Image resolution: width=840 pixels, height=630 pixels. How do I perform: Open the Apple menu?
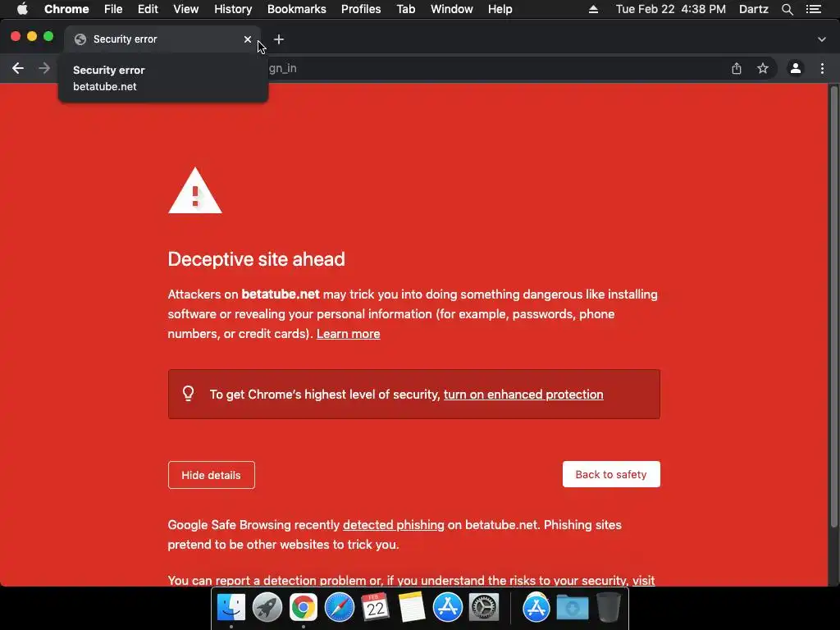pos(22,9)
